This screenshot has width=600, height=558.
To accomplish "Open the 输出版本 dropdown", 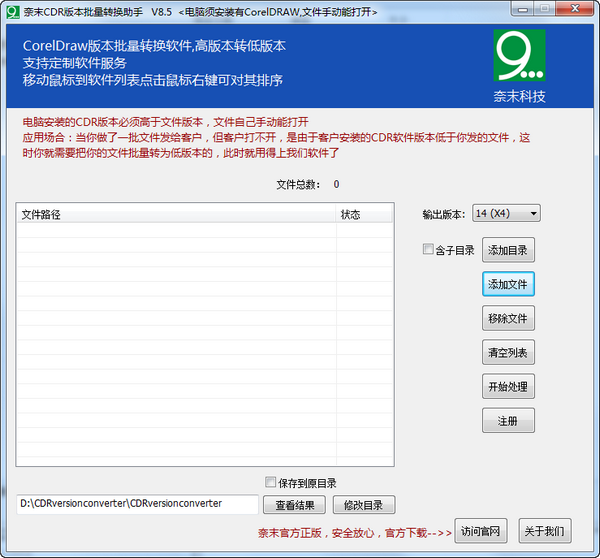I will (506, 213).
